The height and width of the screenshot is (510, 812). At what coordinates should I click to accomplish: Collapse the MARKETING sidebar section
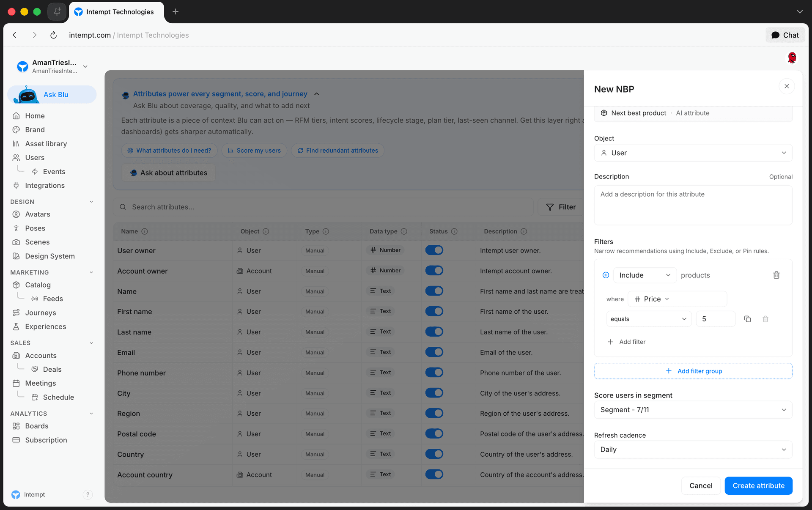(91, 272)
